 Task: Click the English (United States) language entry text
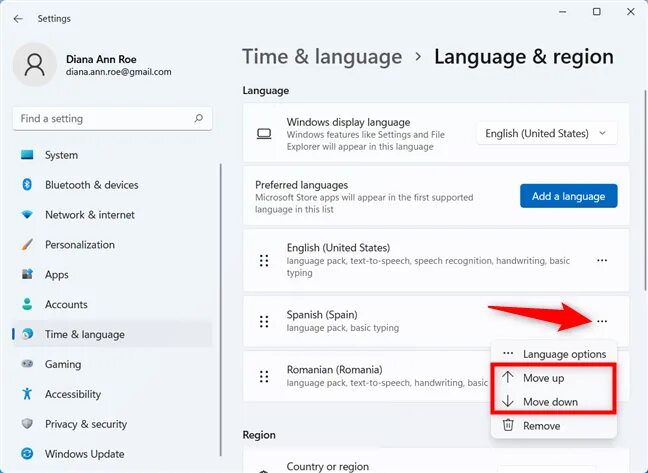pos(338,248)
